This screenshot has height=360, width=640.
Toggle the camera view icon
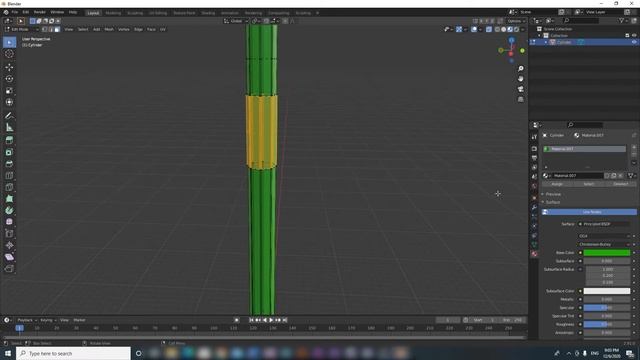[x=520, y=89]
